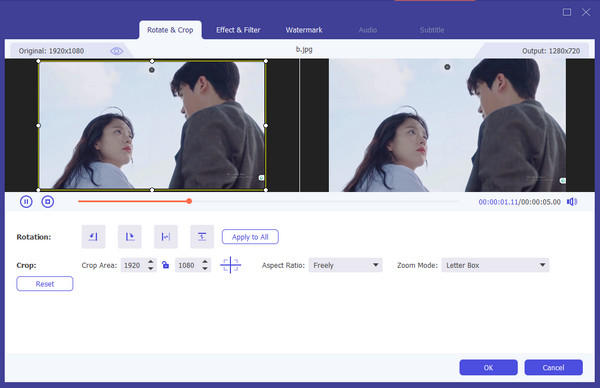600x388 pixels.
Task: Click the b.jpg file name
Action: pyautogui.click(x=304, y=49)
